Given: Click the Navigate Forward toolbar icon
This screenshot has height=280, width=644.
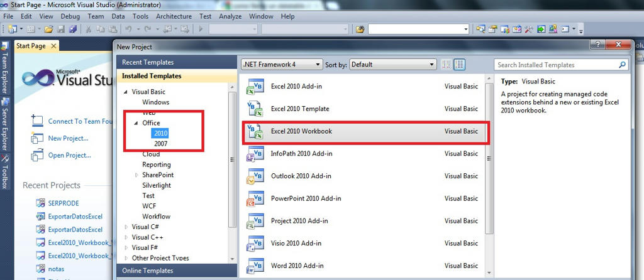Looking at the screenshot, I should [x=185, y=29].
